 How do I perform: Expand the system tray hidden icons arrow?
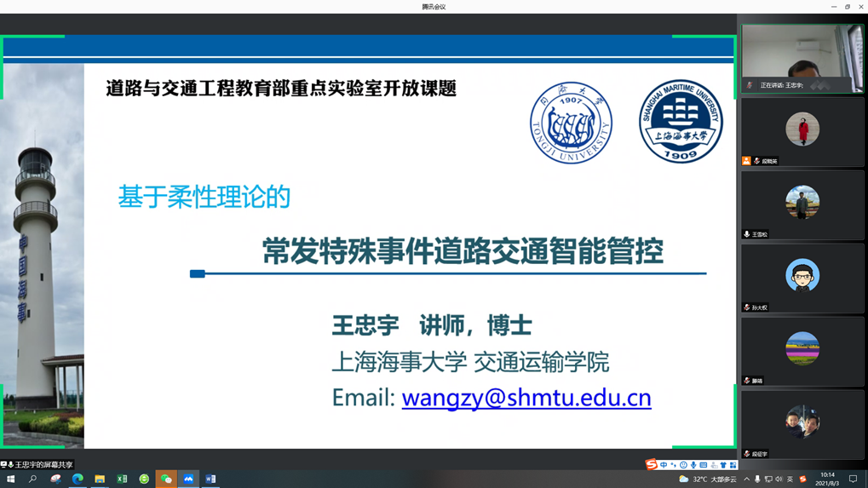(747, 479)
